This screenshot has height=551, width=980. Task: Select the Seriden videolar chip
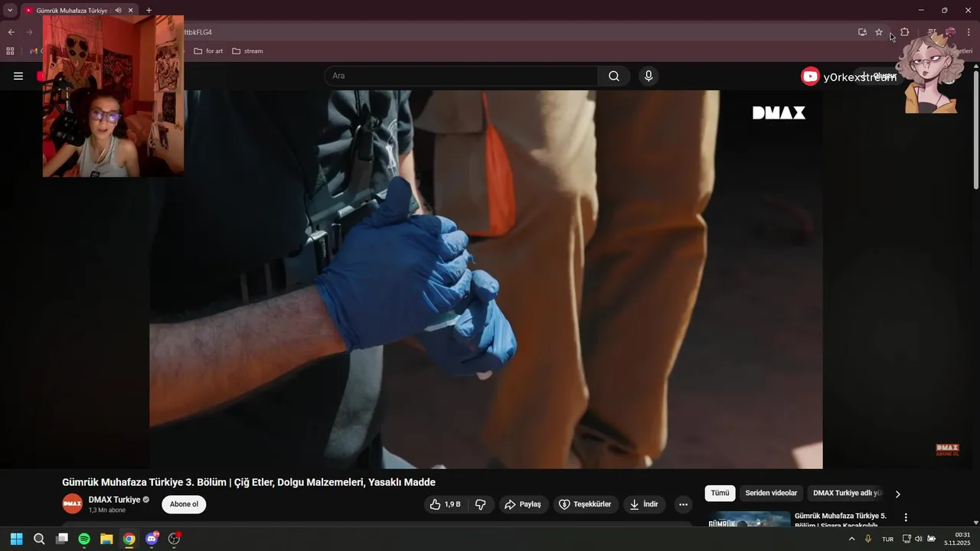[771, 494]
